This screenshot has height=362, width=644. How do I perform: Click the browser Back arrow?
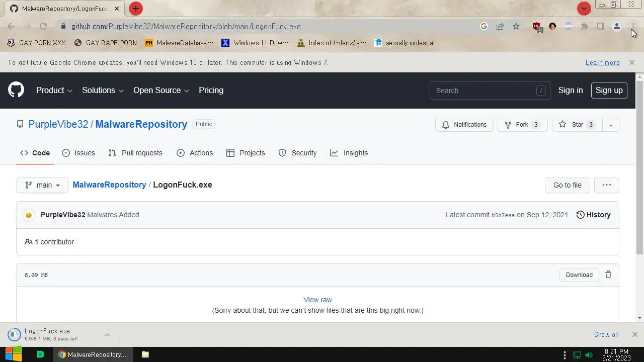coord(11,27)
